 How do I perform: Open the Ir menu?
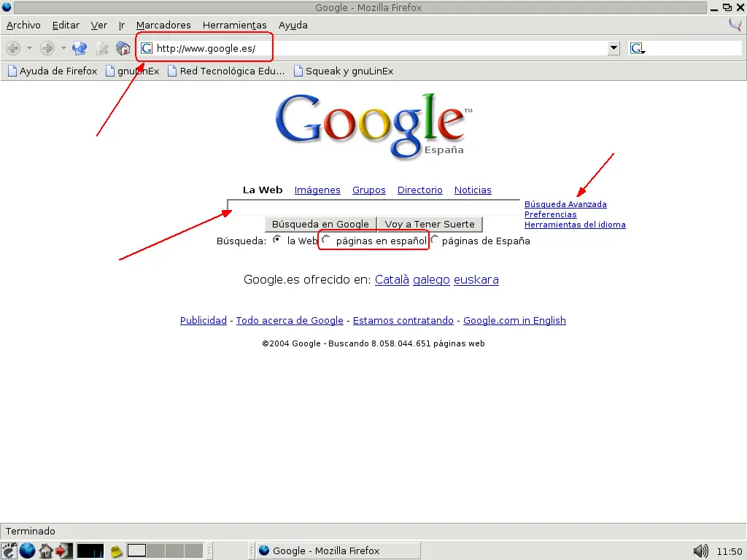(122, 26)
